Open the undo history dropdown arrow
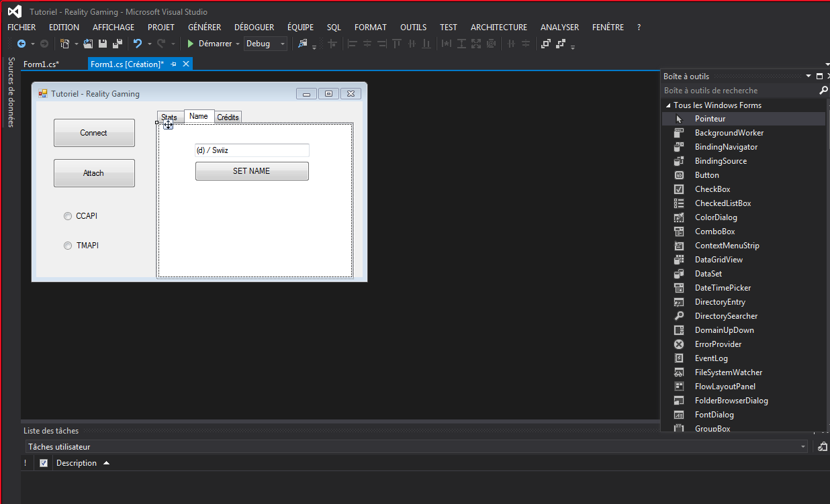Screen dimensions: 830x504 [149, 44]
